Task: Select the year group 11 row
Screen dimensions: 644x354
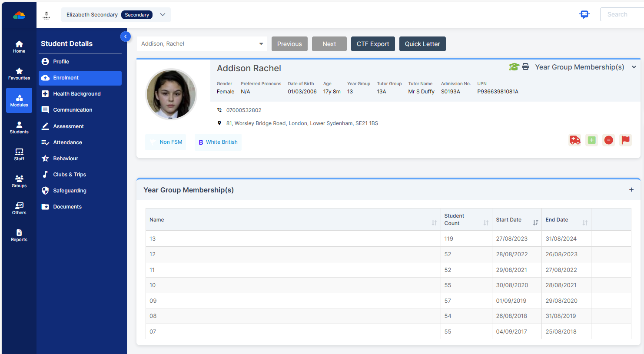Action: tap(388, 270)
